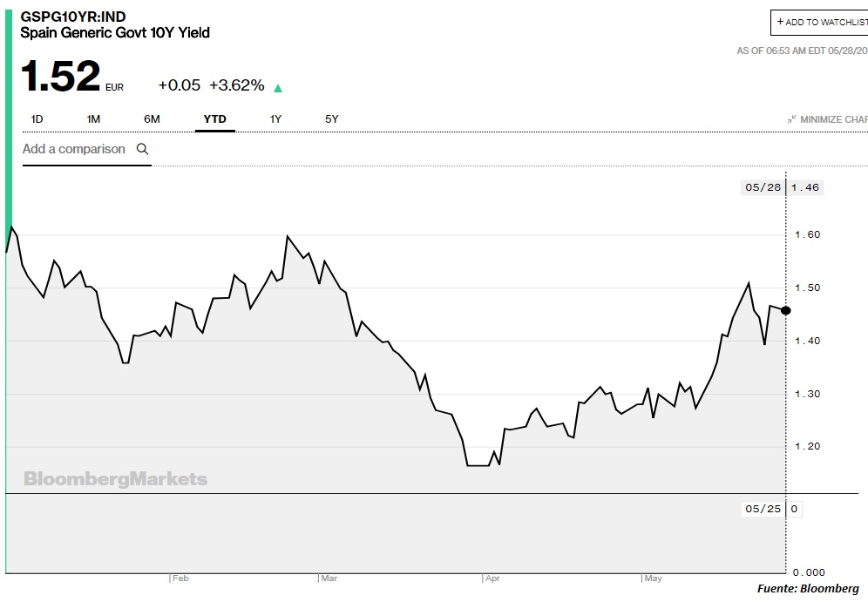
Task: Click the magnifier icon beside Add a comparison
Action: coord(143,149)
